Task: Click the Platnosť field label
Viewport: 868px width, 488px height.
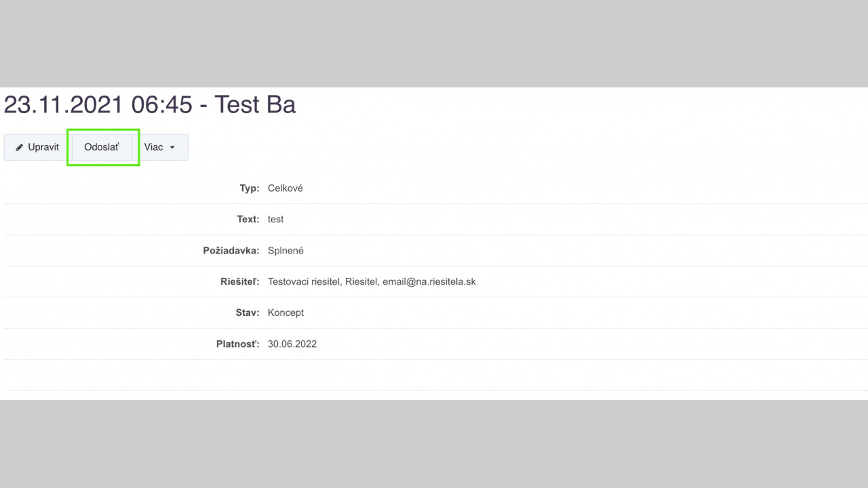Action: point(237,344)
